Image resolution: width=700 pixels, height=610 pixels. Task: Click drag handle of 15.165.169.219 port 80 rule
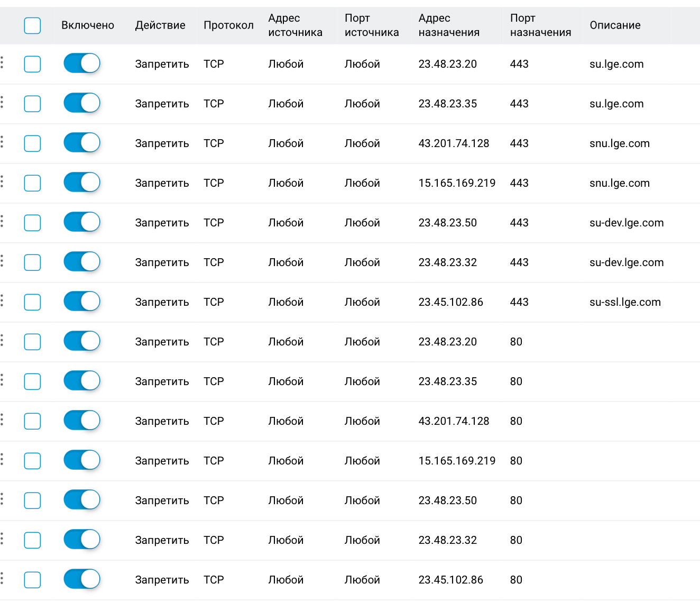[2, 460]
